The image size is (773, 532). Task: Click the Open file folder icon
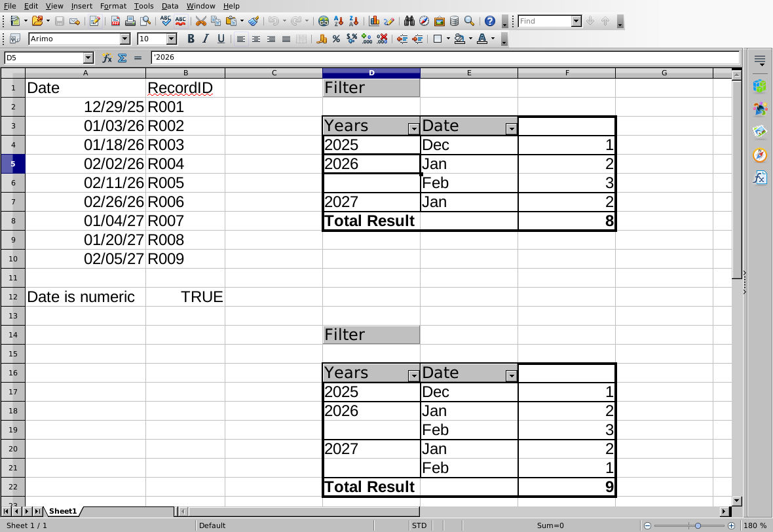(x=37, y=21)
